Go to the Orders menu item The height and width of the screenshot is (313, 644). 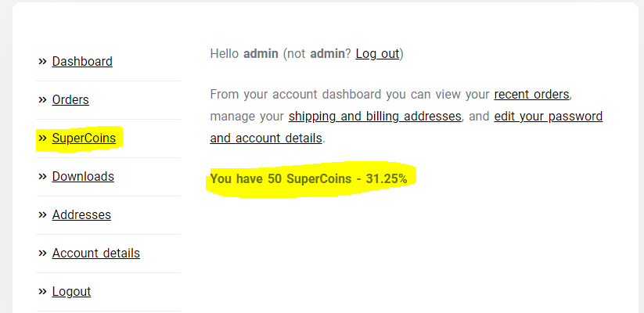[x=70, y=99]
